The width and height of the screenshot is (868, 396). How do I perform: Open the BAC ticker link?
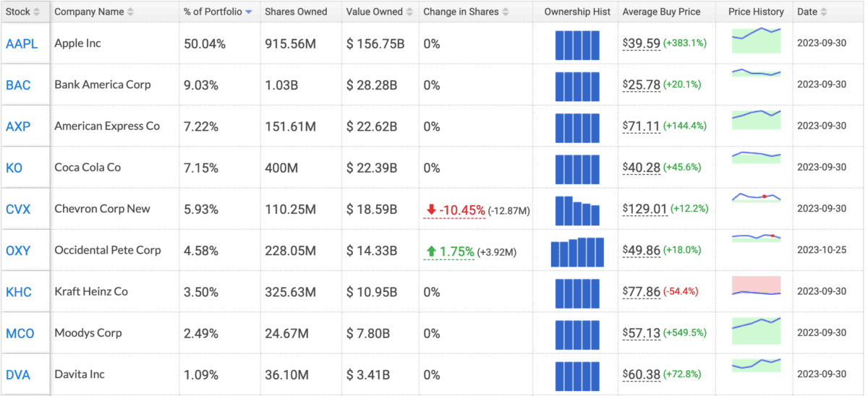tap(18, 85)
